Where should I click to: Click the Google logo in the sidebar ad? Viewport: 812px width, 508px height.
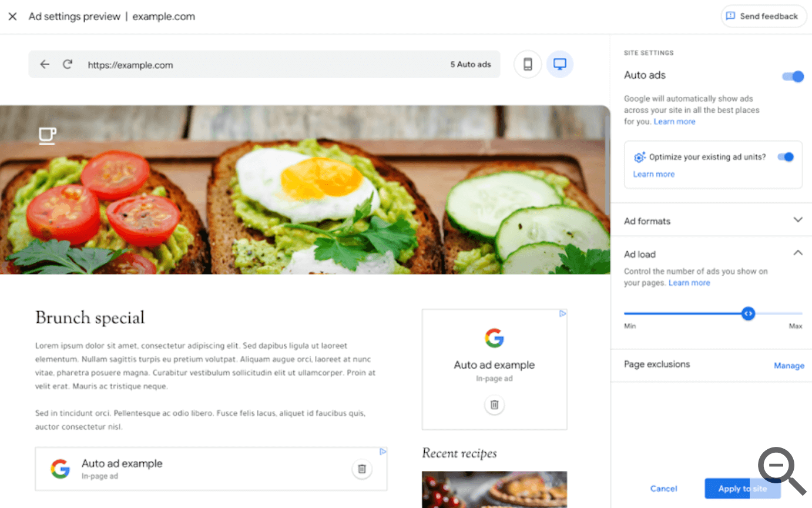coord(494,338)
